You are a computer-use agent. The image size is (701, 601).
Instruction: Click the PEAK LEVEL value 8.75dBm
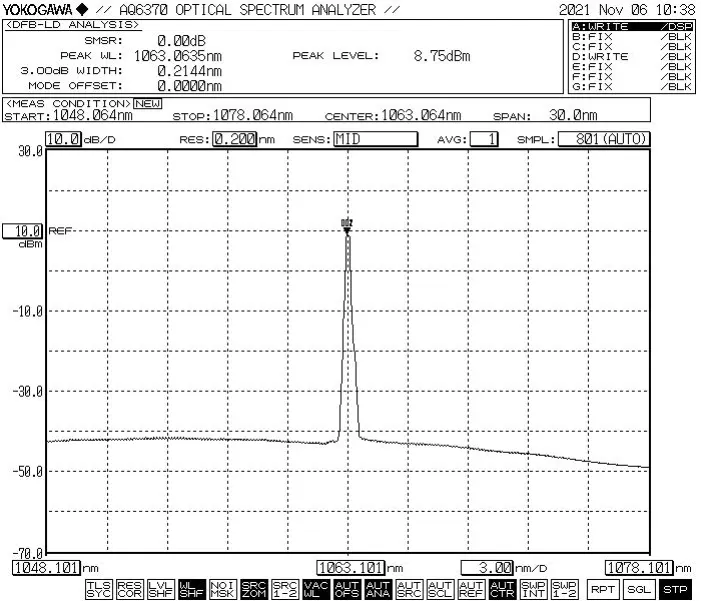pyautogui.click(x=442, y=56)
